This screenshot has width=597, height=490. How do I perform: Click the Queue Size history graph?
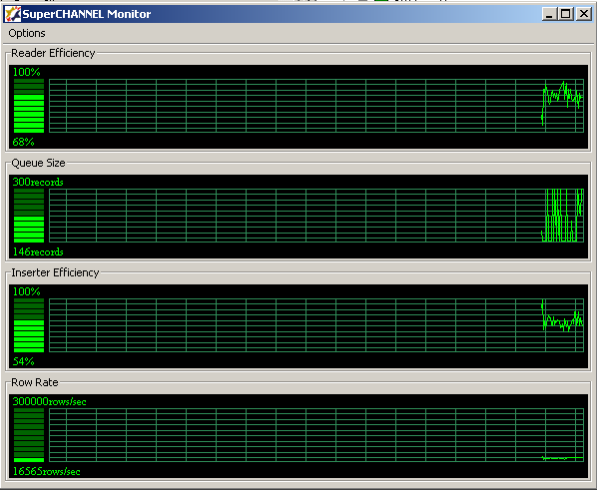click(316, 215)
